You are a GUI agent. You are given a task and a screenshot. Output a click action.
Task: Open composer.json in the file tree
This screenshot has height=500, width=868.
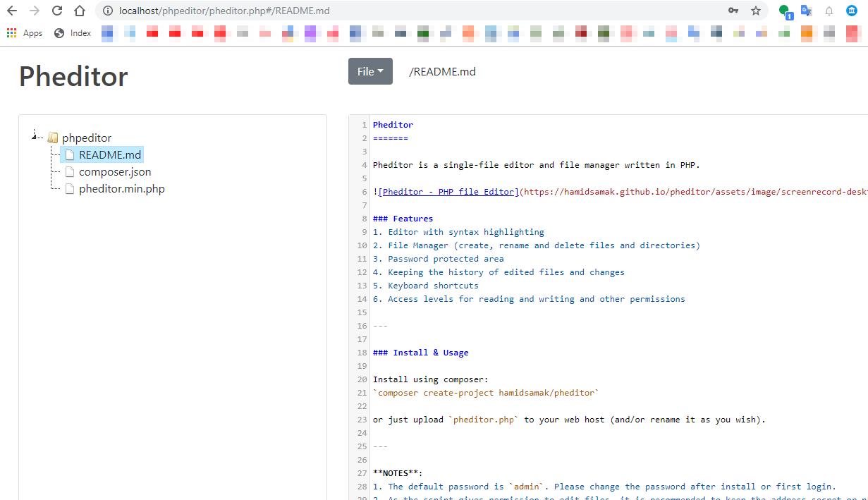click(x=115, y=171)
